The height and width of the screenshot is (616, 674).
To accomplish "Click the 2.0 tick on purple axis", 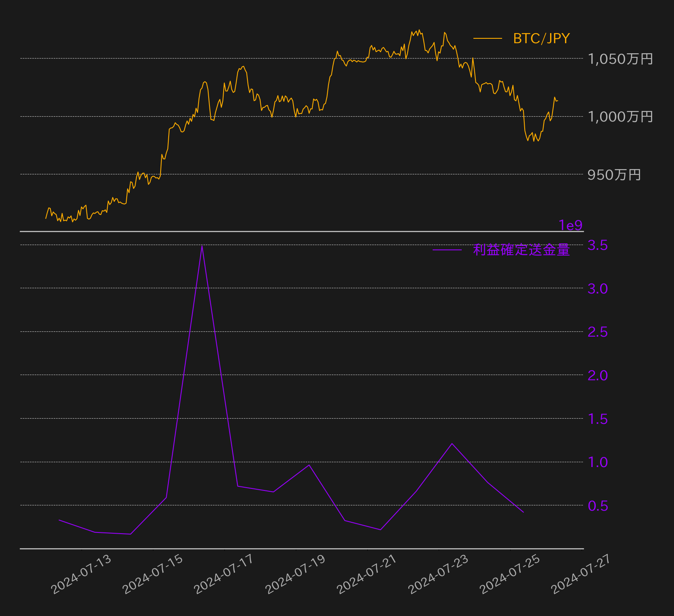I will (x=598, y=375).
